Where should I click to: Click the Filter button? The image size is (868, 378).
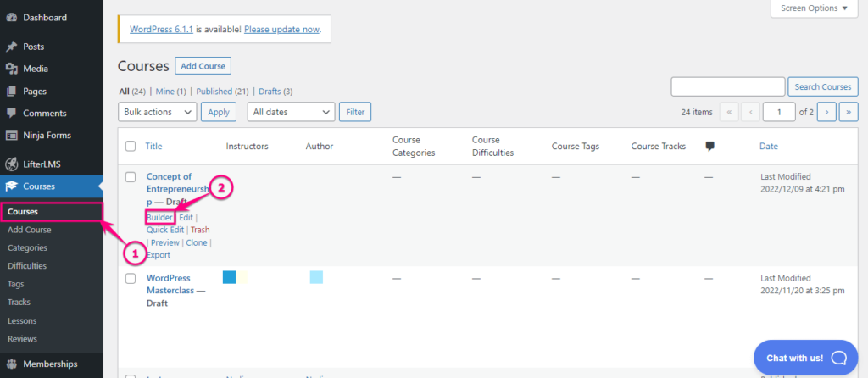click(x=355, y=112)
